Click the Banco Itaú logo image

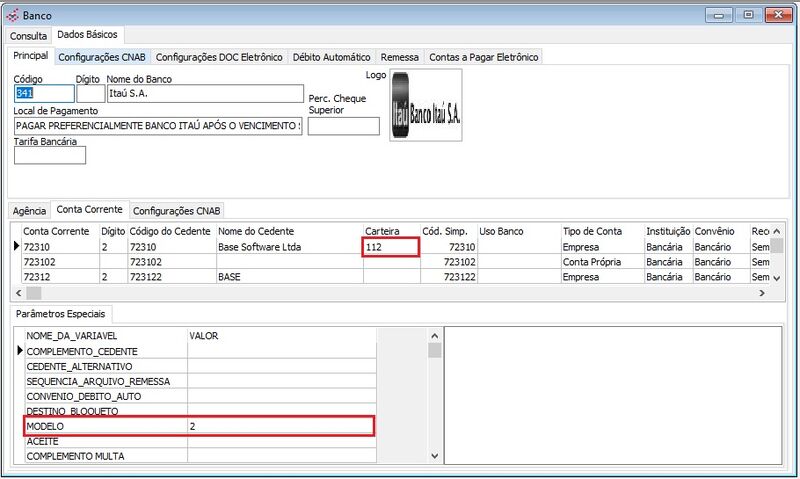point(426,105)
